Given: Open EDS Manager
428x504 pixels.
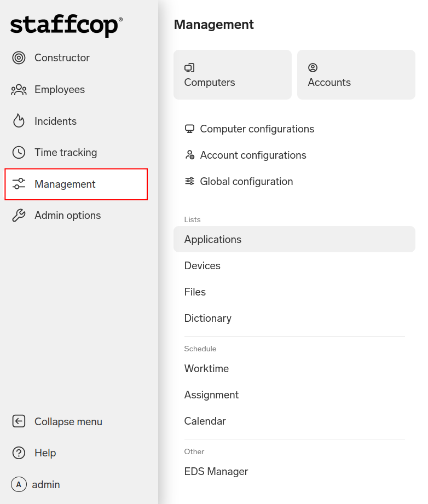Looking at the screenshot, I should [216, 472].
